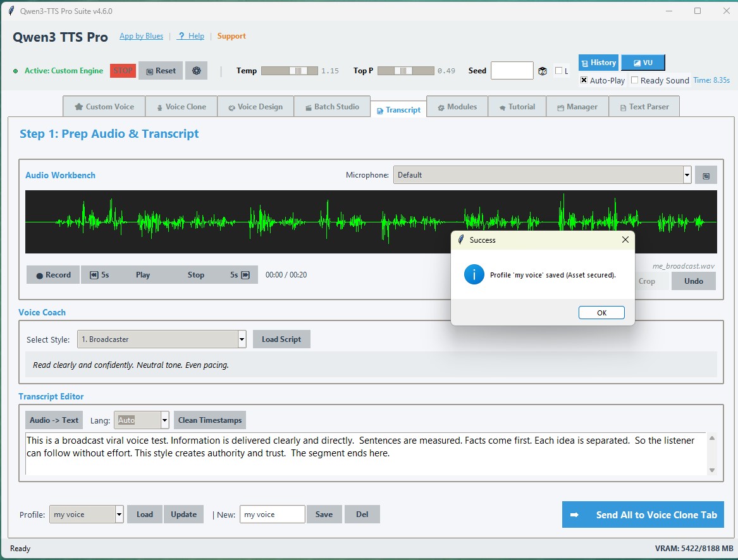Skip forward 5 seconds in audio
This screenshot has width=738, height=560.
click(x=240, y=275)
